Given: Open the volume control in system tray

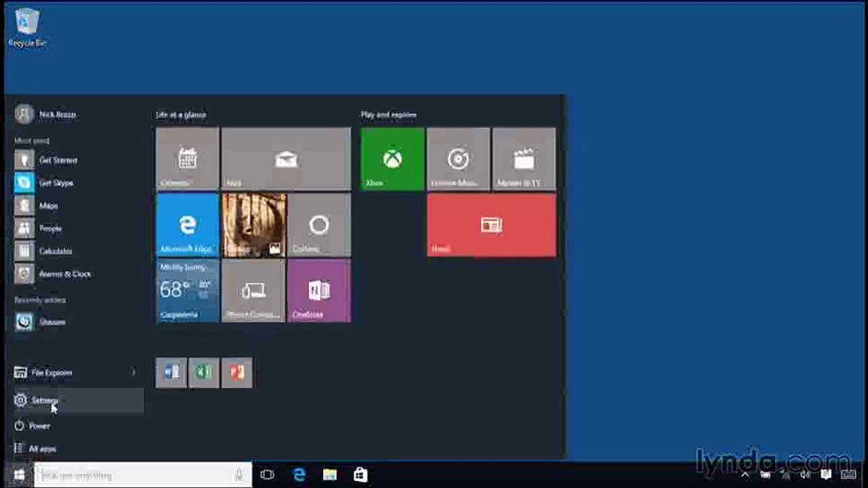Looking at the screenshot, I should [x=805, y=475].
